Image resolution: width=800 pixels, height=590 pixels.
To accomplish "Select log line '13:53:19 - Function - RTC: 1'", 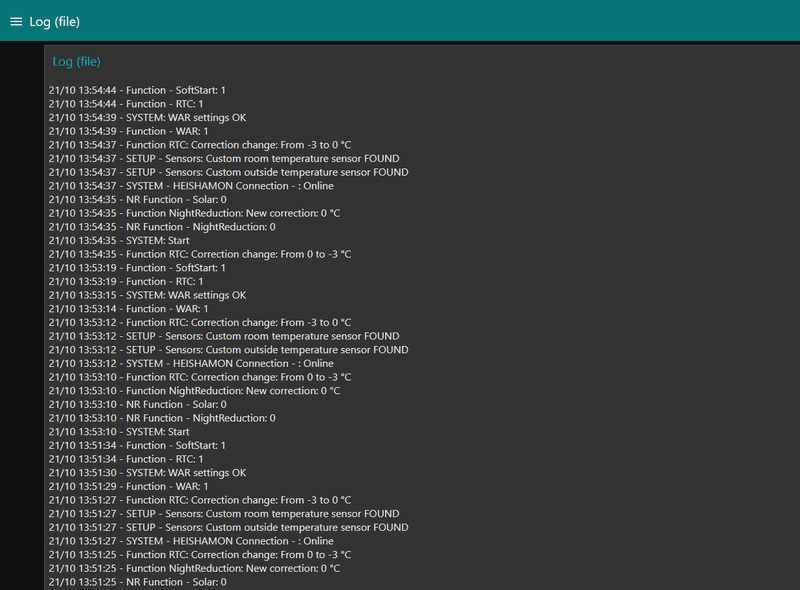I will [126, 282].
